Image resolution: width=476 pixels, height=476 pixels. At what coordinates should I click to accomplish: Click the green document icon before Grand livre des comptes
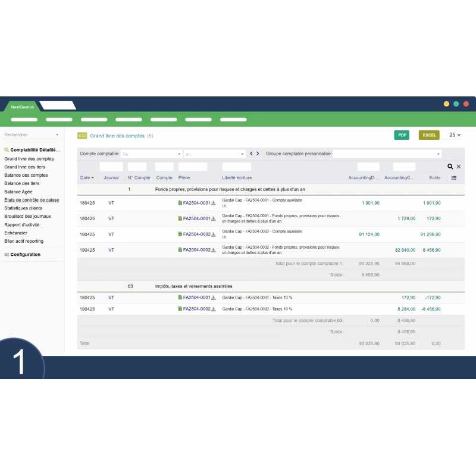pos(83,136)
